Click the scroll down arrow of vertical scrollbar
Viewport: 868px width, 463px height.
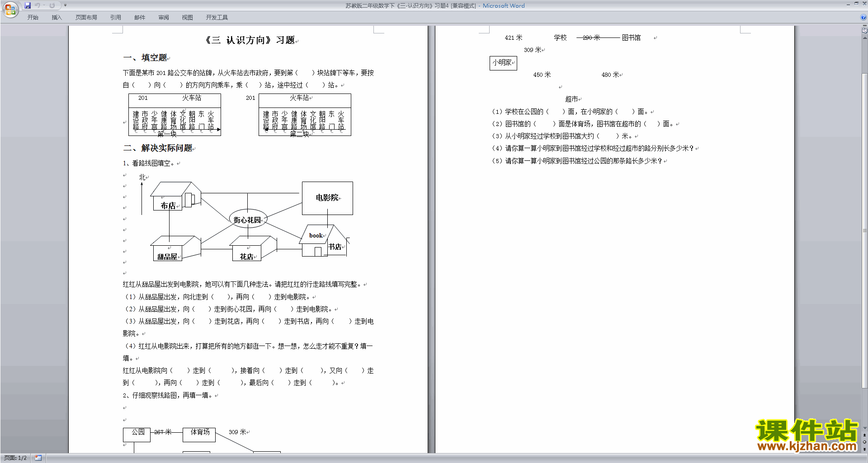864,428
